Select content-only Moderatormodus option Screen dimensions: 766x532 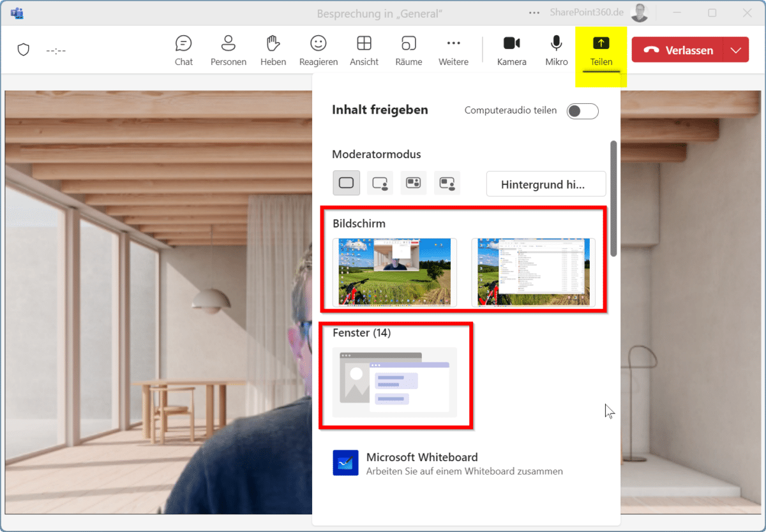346,183
